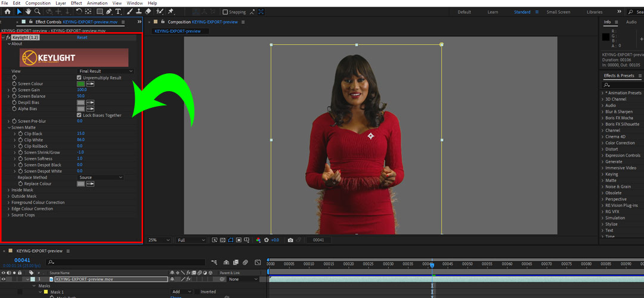Toggle the Inverted checkbox for Mask 1
The height and width of the screenshot is (298, 644).
[197, 292]
